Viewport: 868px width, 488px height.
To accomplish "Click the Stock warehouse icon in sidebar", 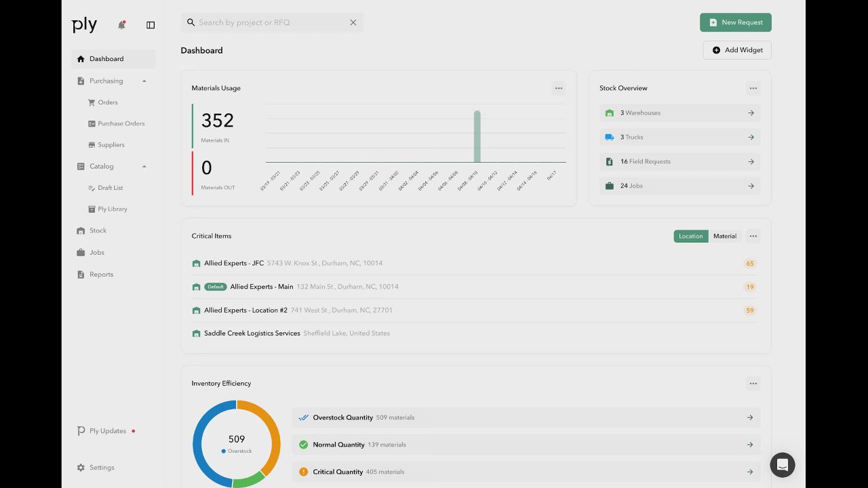I will click(x=81, y=230).
